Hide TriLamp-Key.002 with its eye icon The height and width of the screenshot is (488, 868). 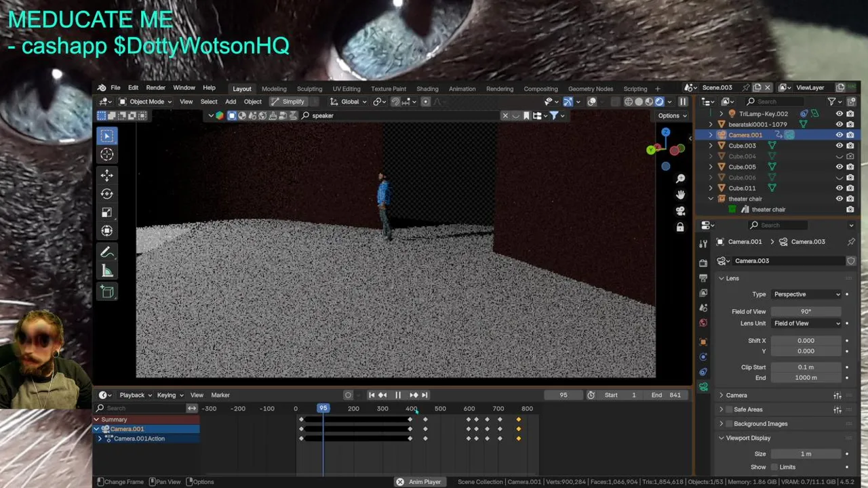pyautogui.click(x=840, y=114)
